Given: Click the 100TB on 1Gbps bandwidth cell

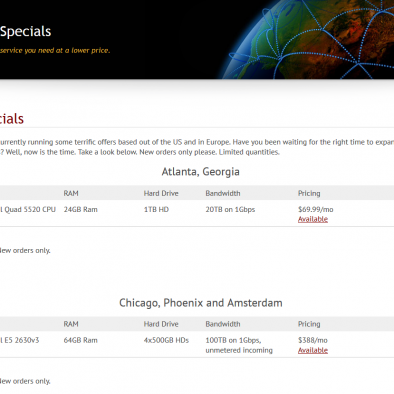Looking at the screenshot, I should tap(239, 345).
